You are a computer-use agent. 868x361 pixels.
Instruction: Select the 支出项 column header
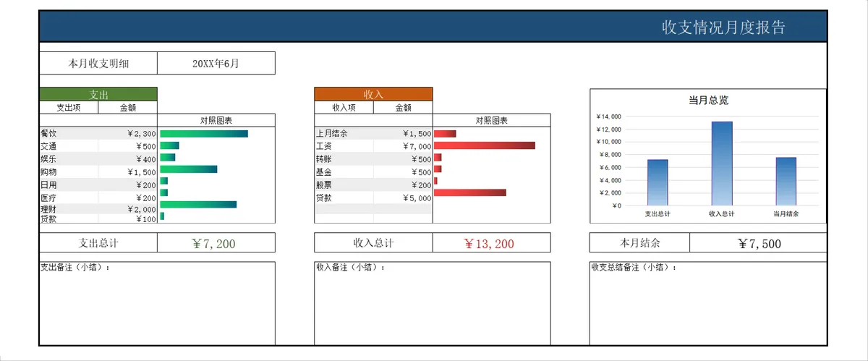pyautogui.click(x=69, y=107)
